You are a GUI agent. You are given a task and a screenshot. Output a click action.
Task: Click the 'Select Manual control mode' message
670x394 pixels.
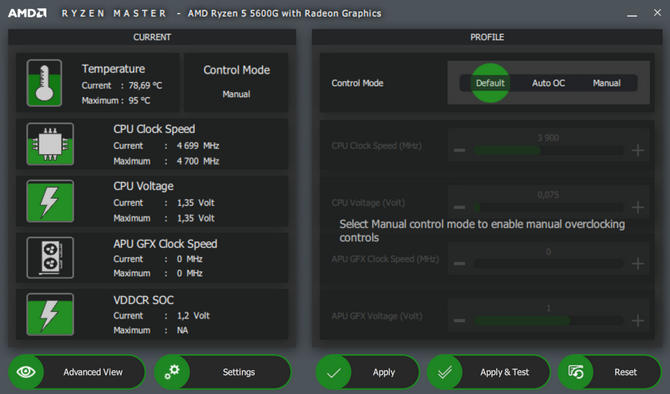[x=482, y=231]
